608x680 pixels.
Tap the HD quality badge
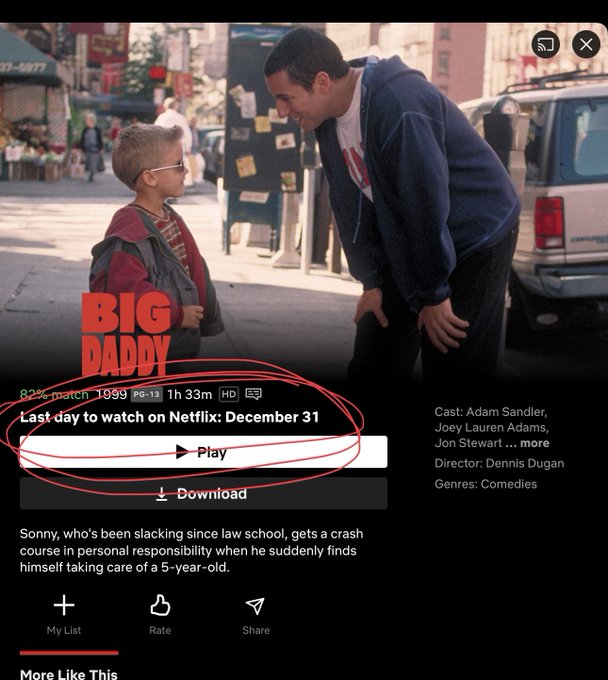(x=229, y=394)
